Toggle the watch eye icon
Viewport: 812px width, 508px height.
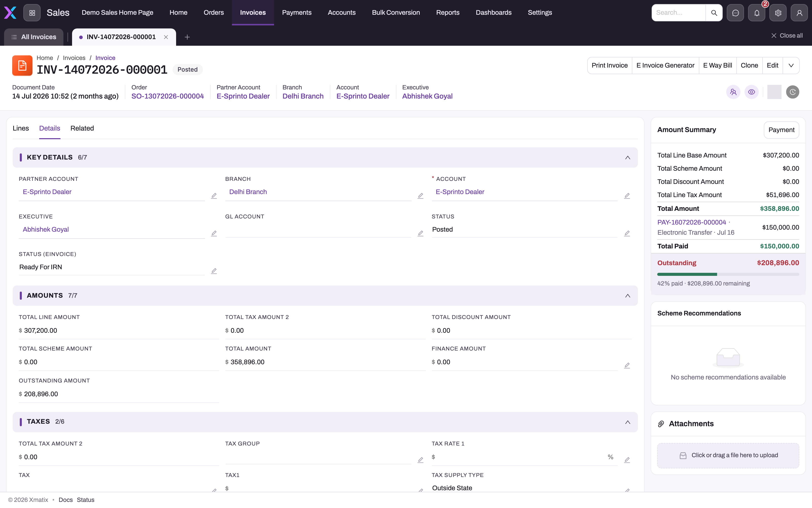[752, 92]
